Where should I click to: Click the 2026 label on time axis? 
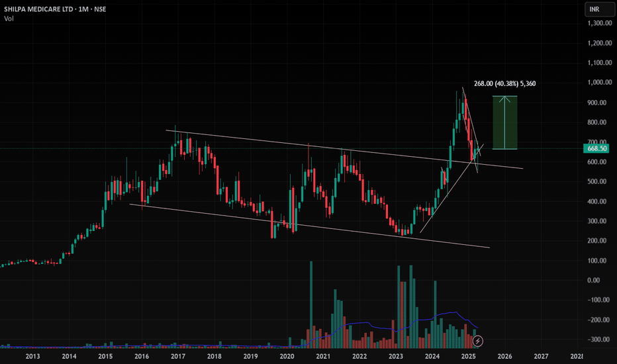pos(505,356)
